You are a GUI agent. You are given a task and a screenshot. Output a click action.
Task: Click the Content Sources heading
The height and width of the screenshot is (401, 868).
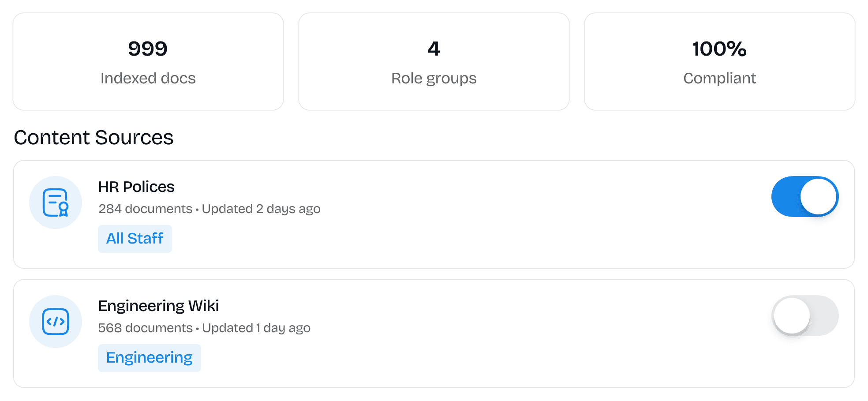[x=94, y=137]
